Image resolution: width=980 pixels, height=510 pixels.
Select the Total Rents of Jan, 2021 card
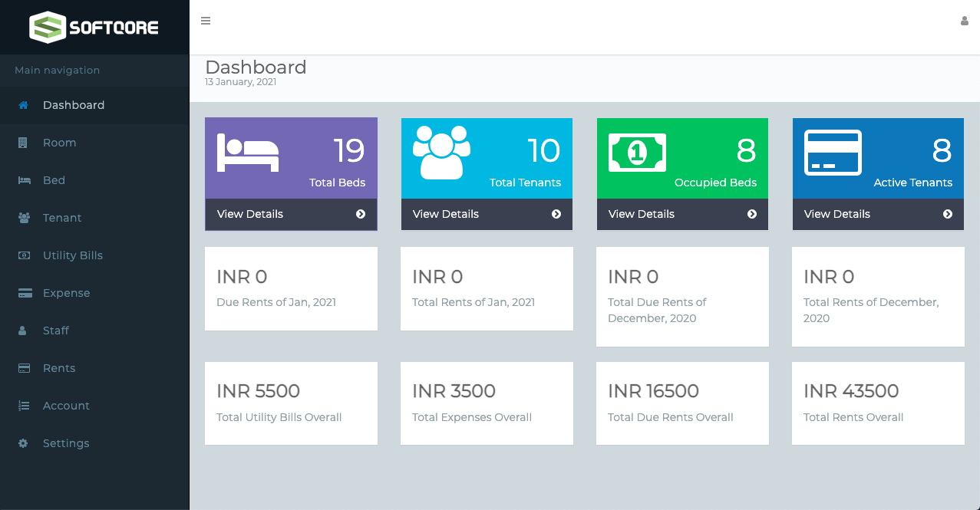tap(487, 288)
